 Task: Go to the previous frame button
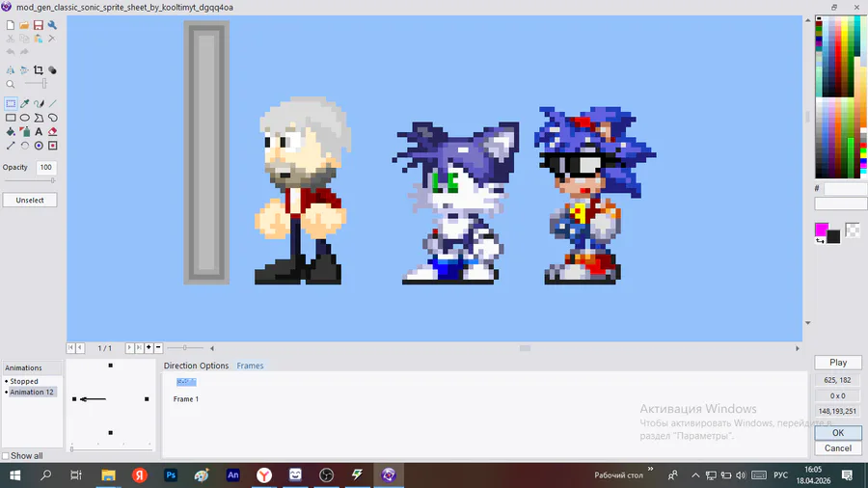pos(80,348)
